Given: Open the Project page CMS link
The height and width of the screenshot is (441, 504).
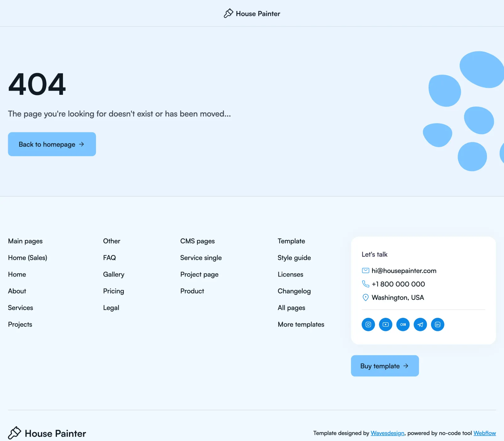Looking at the screenshot, I should 199,274.
